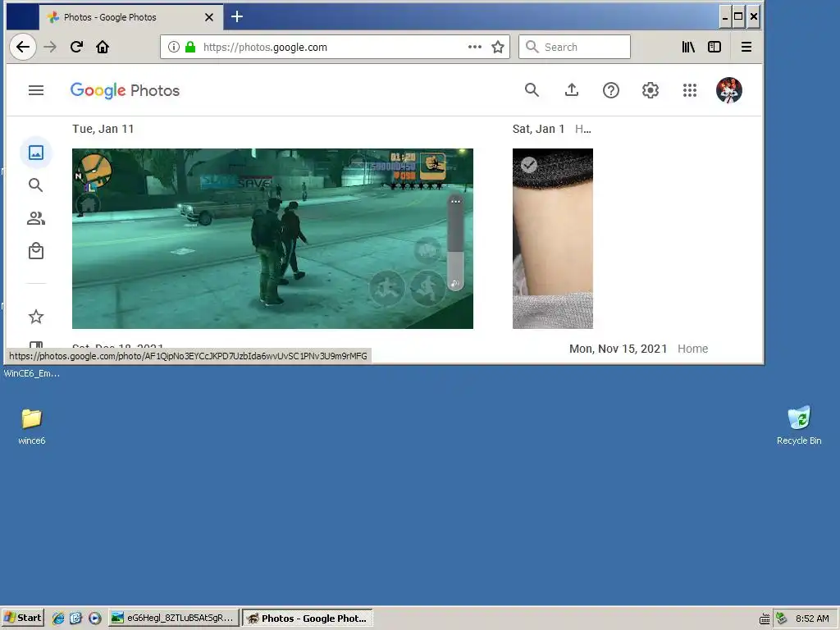Open the Firefox hamburger menu
The width and height of the screenshot is (840, 630).
coord(746,47)
